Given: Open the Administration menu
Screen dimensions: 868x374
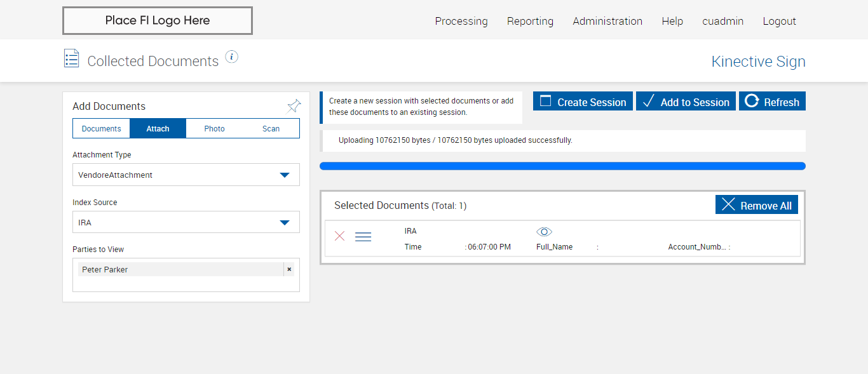Looking at the screenshot, I should pyautogui.click(x=607, y=21).
